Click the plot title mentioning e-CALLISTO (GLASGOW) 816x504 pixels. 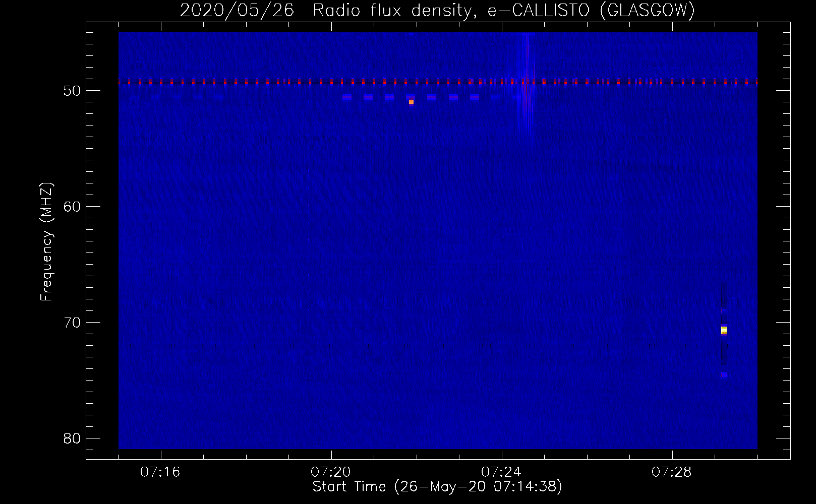coord(437,10)
